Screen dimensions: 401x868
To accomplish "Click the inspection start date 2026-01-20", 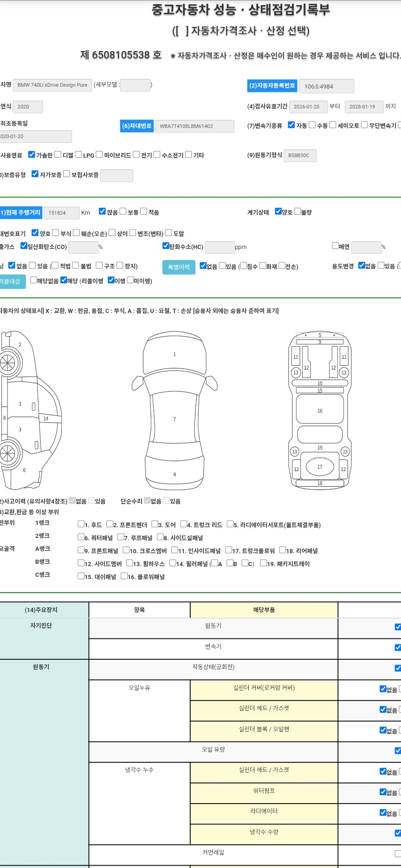I will [308, 107].
